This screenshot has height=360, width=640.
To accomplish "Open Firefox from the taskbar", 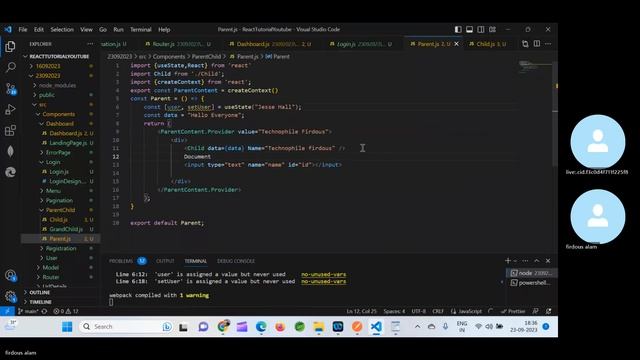I will (x=280, y=327).
